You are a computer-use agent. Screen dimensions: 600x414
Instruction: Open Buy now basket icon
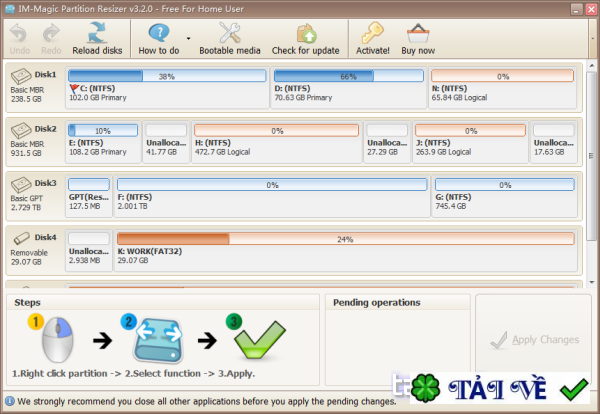(x=418, y=34)
